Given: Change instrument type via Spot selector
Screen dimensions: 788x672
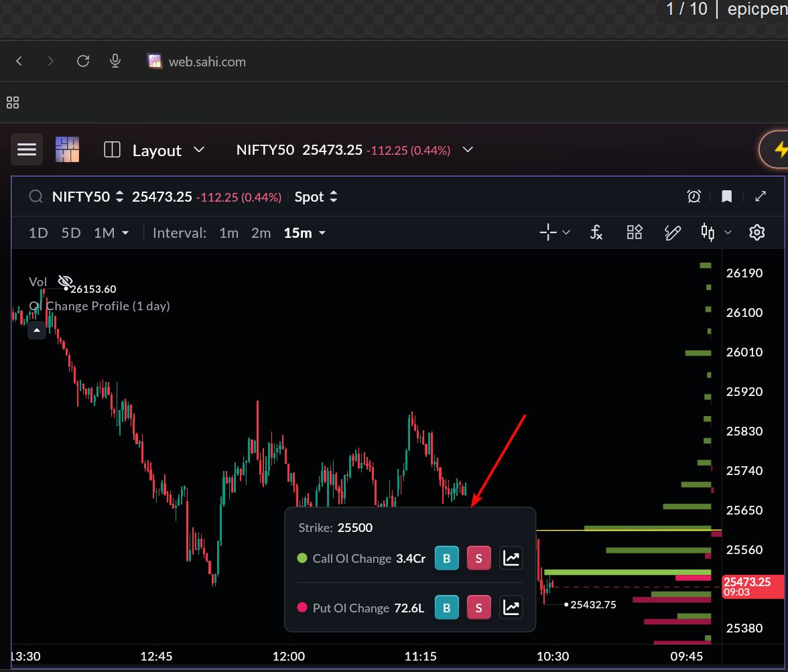Looking at the screenshot, I should [x=316, y=196].
